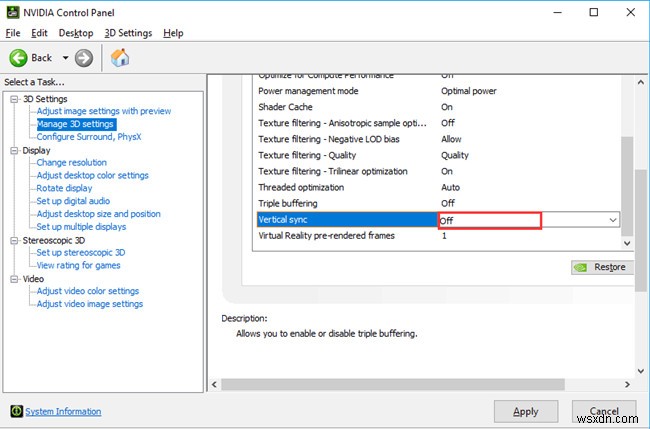Click the Restore button
650x429 pixels.
point(601,267)
